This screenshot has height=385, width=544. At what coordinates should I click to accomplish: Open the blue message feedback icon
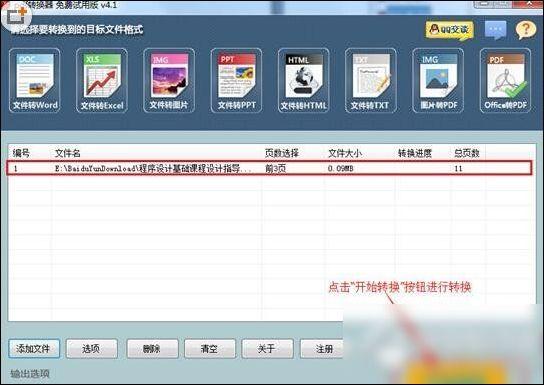[495, 30]
